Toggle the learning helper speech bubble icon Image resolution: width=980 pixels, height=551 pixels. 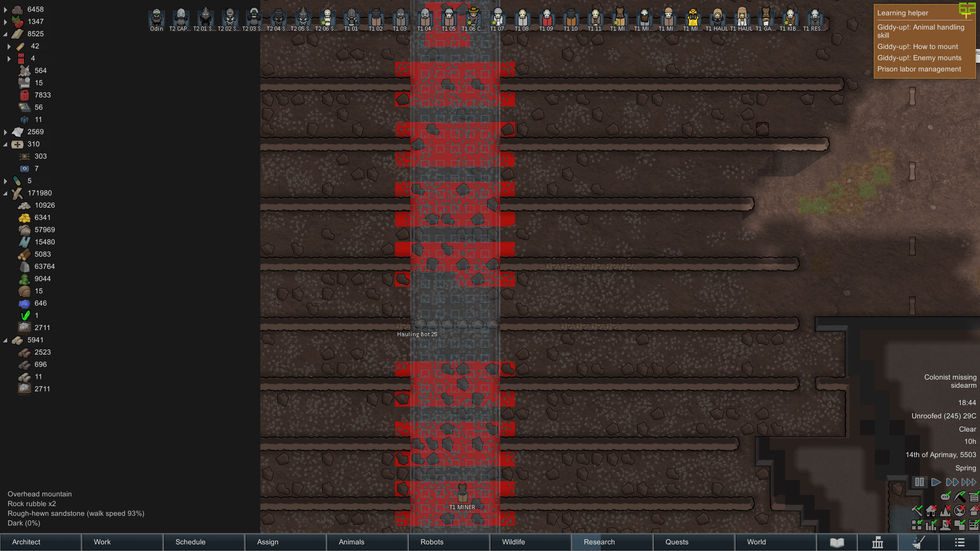(x=945, y=497)
